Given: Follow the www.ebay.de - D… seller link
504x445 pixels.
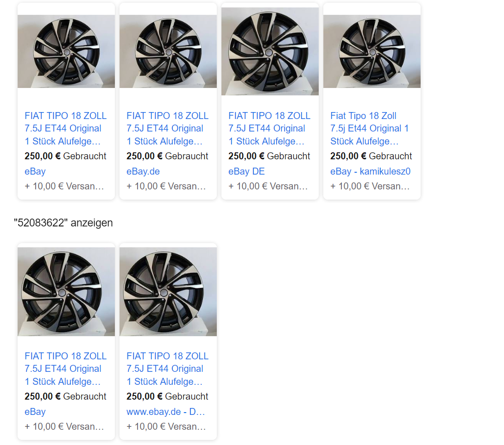Looking at the screenshot, I should [x=165, y=412].
